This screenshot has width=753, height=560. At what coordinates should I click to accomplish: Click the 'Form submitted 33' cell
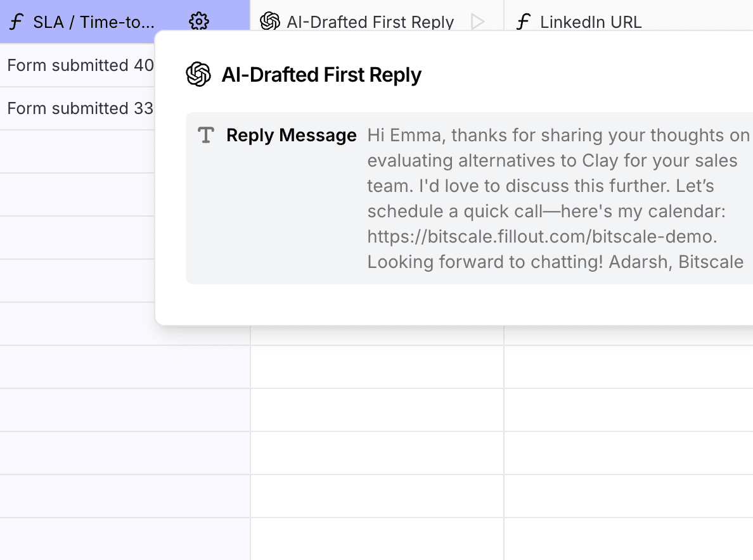(77, 108)
